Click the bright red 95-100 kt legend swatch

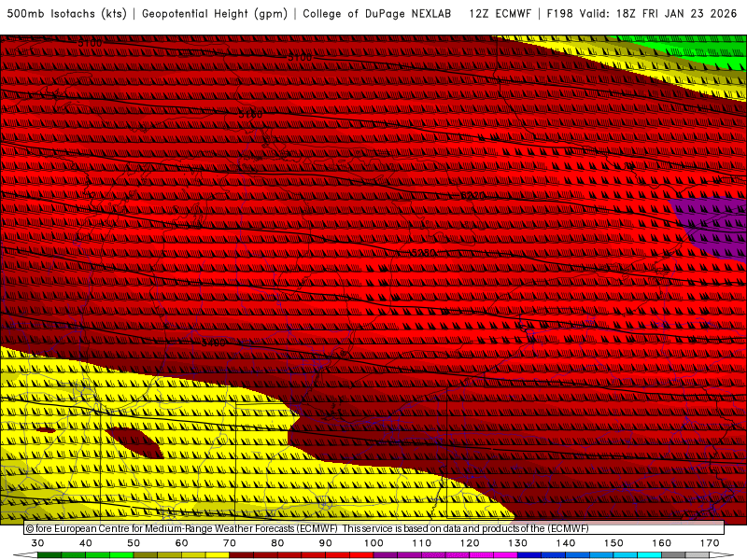361,555
